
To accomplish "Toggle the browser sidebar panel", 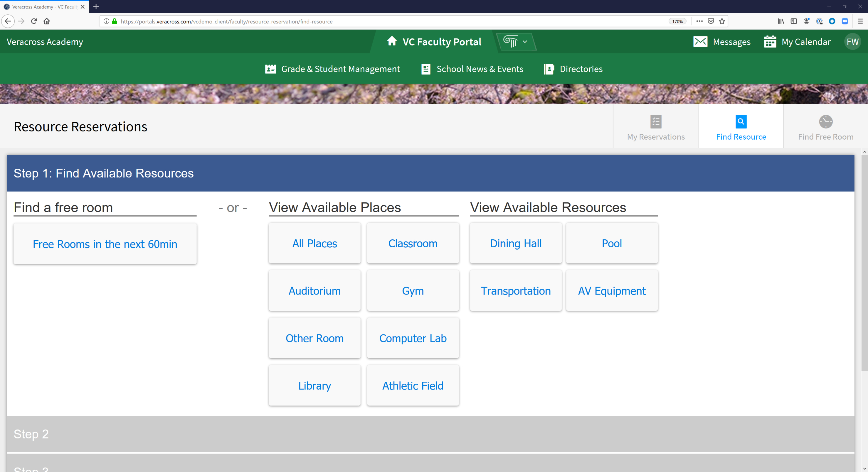I will (x=794, y=21).
